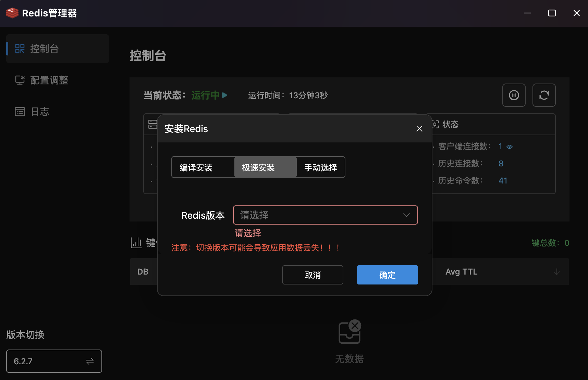Click the server icon behind the dialog
Screen dimensions: 588x380
[x=152, y=124]
